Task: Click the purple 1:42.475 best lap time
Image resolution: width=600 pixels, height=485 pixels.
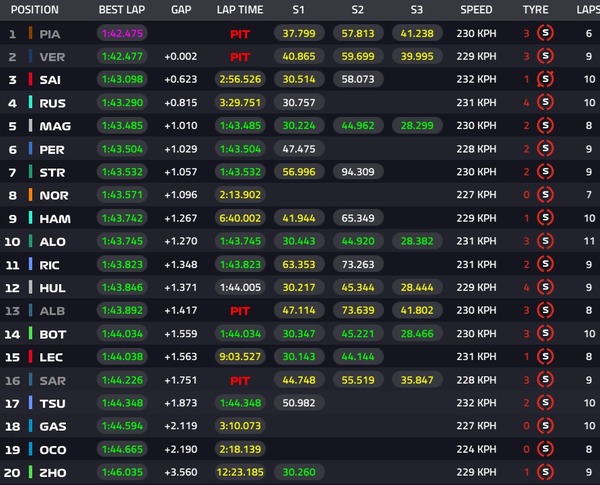Action: click(122, 33)
